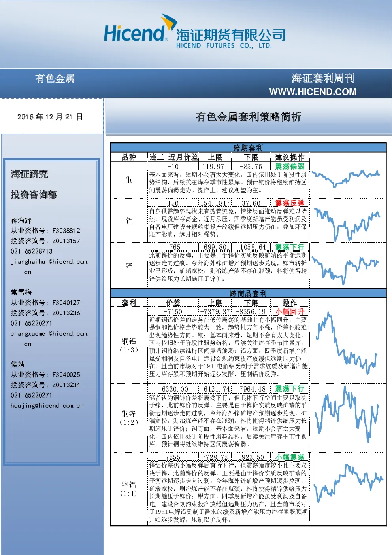Click the 跨商品套利 section header
The image size is (392, 555).
click(248, 294)
